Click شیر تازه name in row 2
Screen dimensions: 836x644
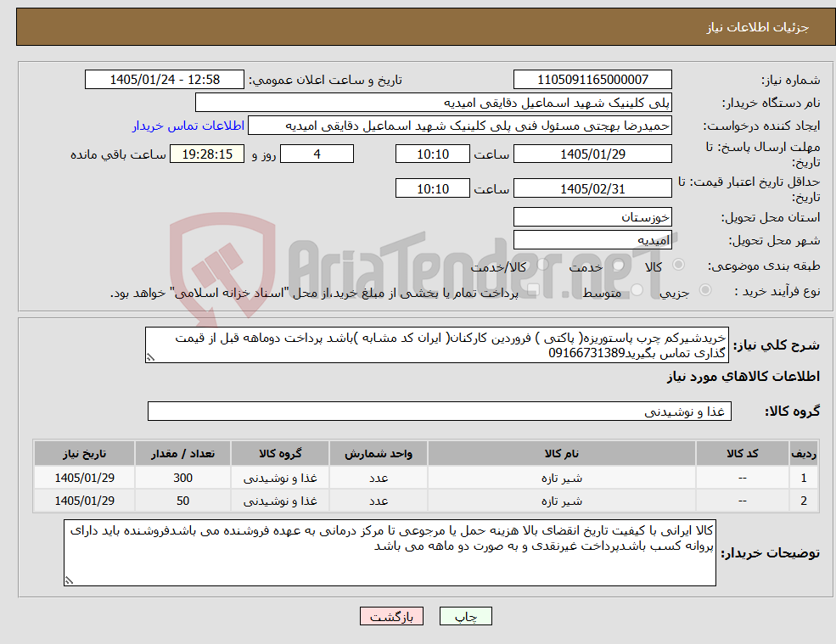[561, 501]
